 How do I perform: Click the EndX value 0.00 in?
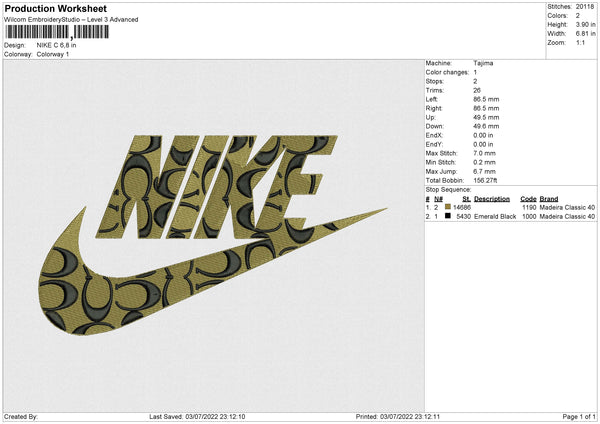click(x=483, y=135)
